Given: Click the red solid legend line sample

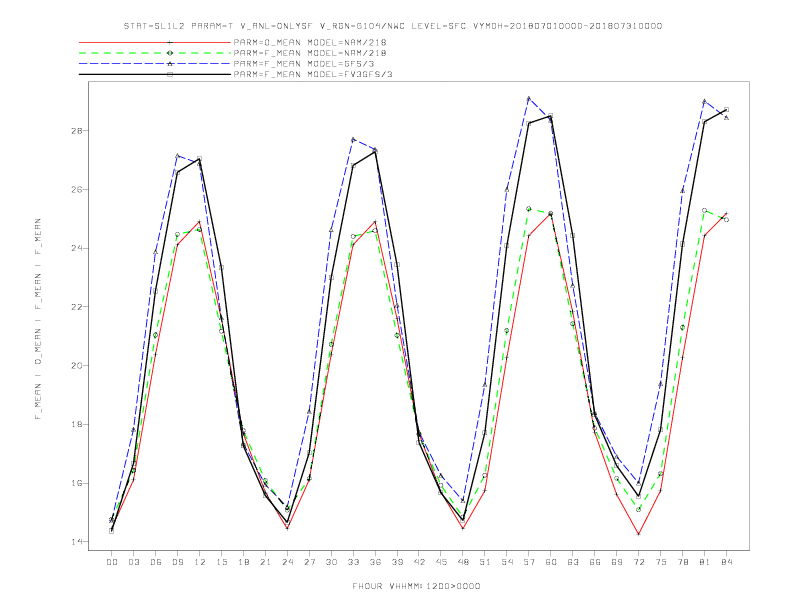Looking at the screenshot, I should click(x=155, y=42).
